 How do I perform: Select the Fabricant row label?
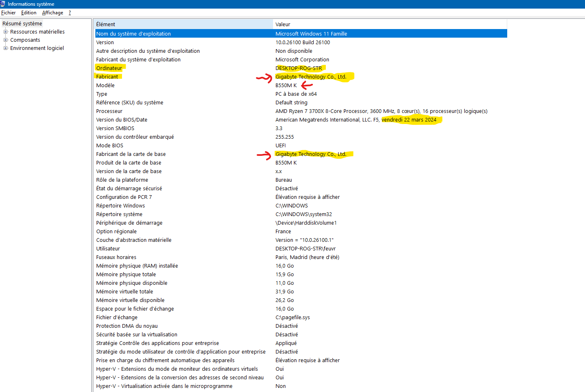(107, 77)
